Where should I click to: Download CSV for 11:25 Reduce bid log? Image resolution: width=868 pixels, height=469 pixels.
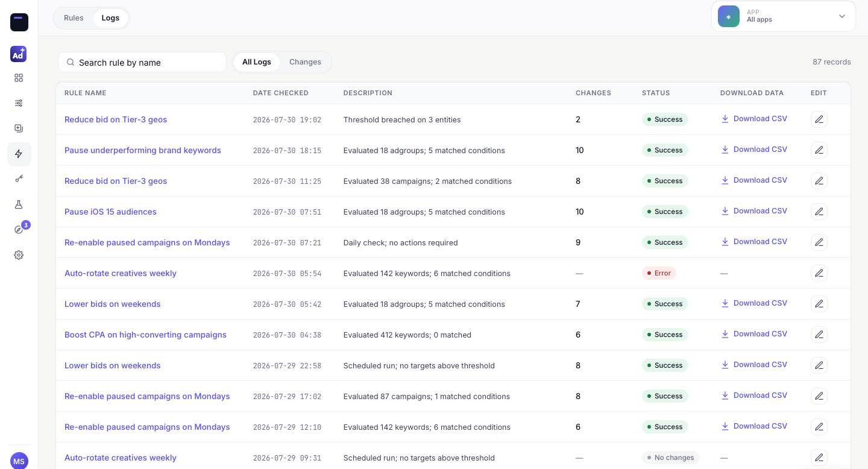pyautogui.click(x=754, y=180)
